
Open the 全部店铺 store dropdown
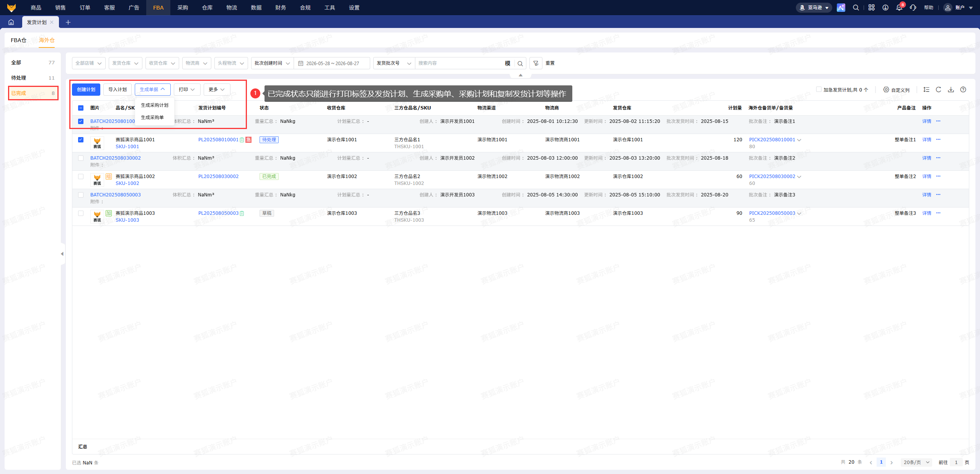click(89, 63)
